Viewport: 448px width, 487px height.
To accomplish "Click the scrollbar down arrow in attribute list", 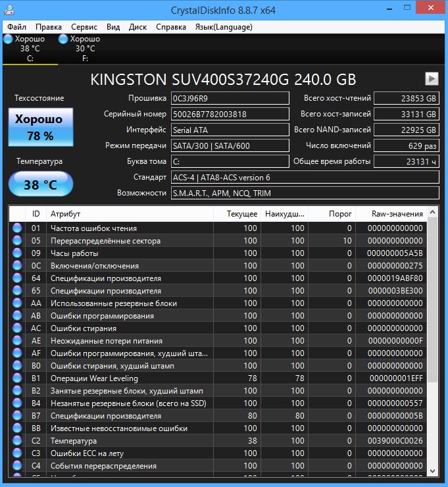I will coord(432,471).
